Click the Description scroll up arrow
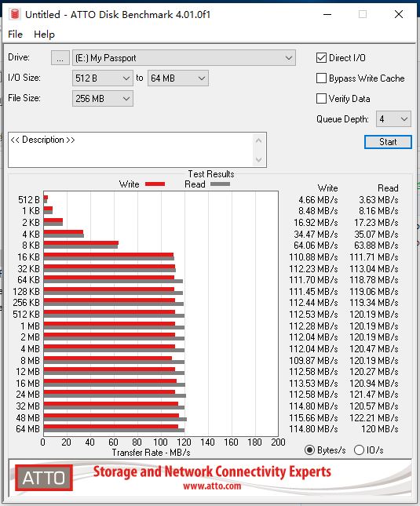Viewport: 420px width, 506px height. tap(258, 140)
